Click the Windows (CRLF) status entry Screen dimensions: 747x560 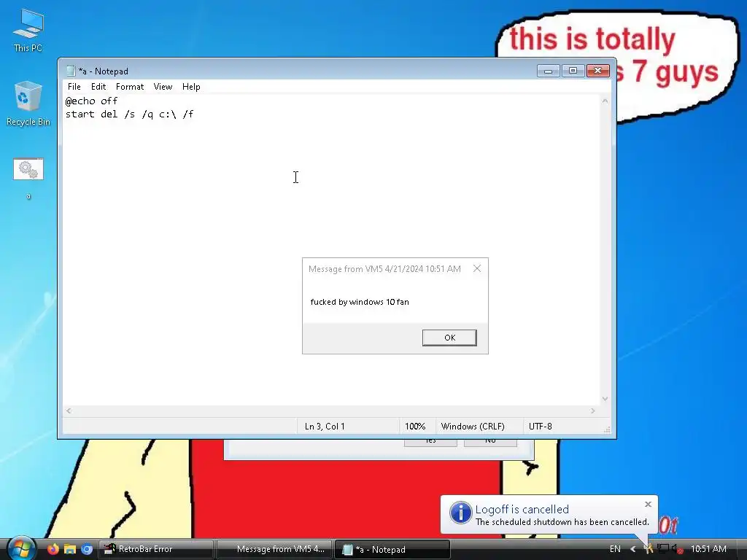[x=473, y=426]
